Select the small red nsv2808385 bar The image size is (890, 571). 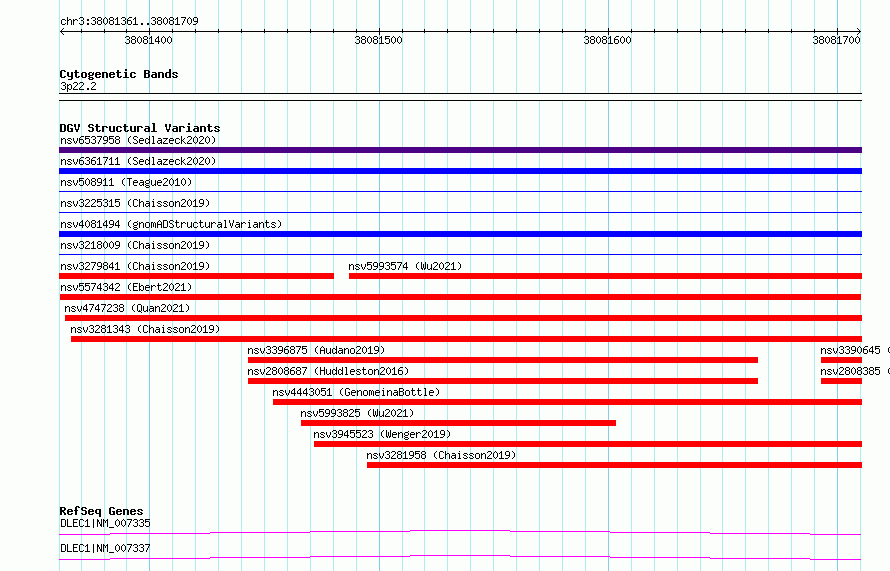point(842,381)
